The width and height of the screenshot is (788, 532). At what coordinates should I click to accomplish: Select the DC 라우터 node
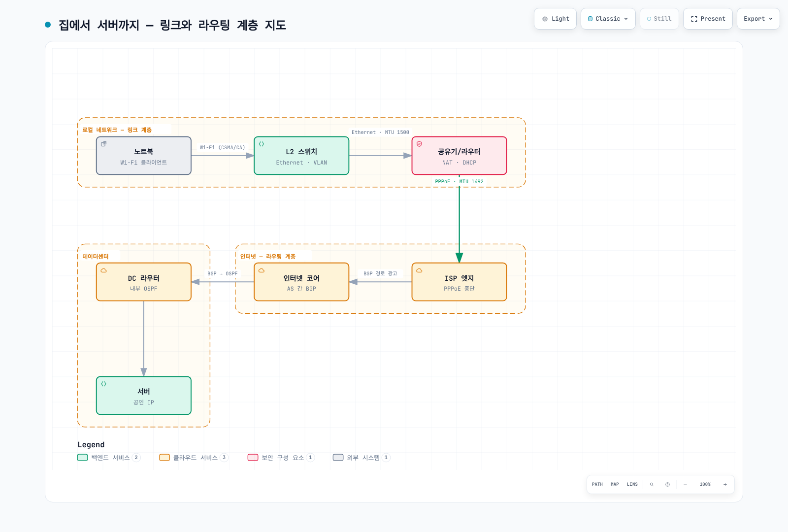pyautogui.click(x=144, y=282)
